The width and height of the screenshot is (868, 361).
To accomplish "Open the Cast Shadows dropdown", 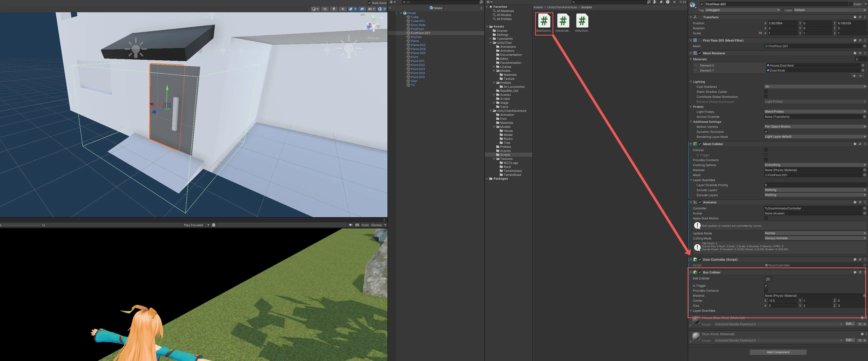I will tap(815, 87).
